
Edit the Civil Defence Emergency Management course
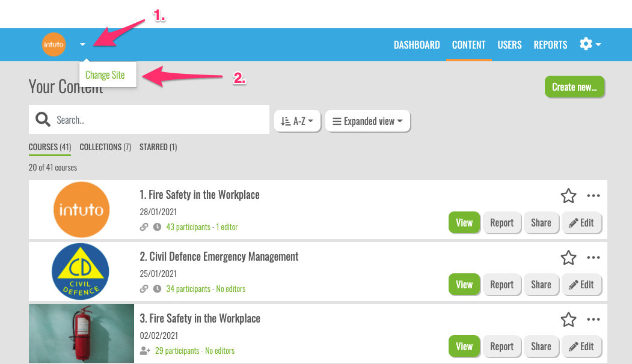581,285
